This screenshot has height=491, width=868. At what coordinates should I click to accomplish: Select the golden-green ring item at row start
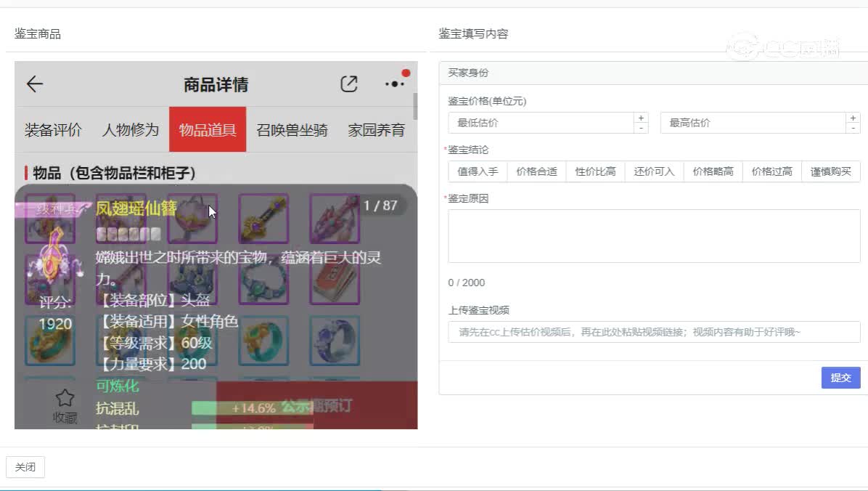pyautogui.click(x=50, y=341)
